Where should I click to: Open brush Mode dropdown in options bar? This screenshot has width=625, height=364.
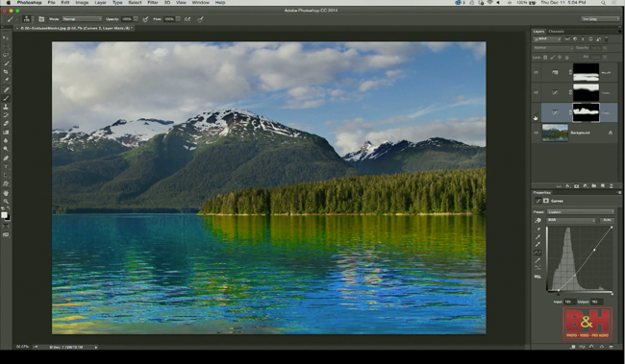[82, 18]
